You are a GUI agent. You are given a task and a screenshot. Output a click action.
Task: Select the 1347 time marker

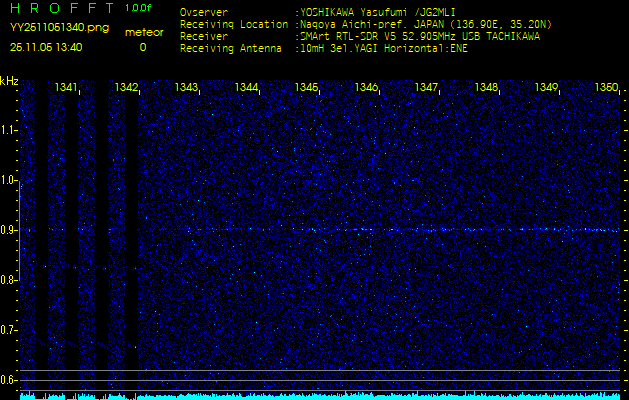(426, 88)
